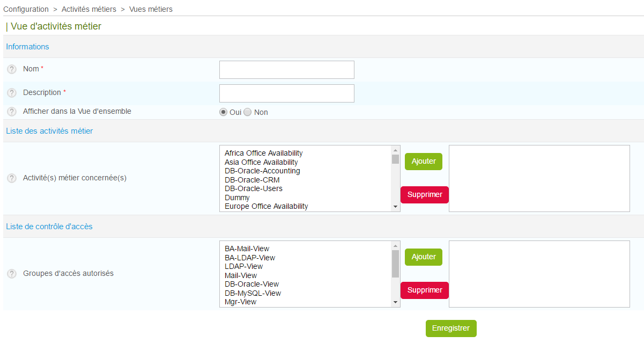Focus the Nom text field
Image resolution: width=644 pixels, height=343 pixels.
click(x=286, y=70)
